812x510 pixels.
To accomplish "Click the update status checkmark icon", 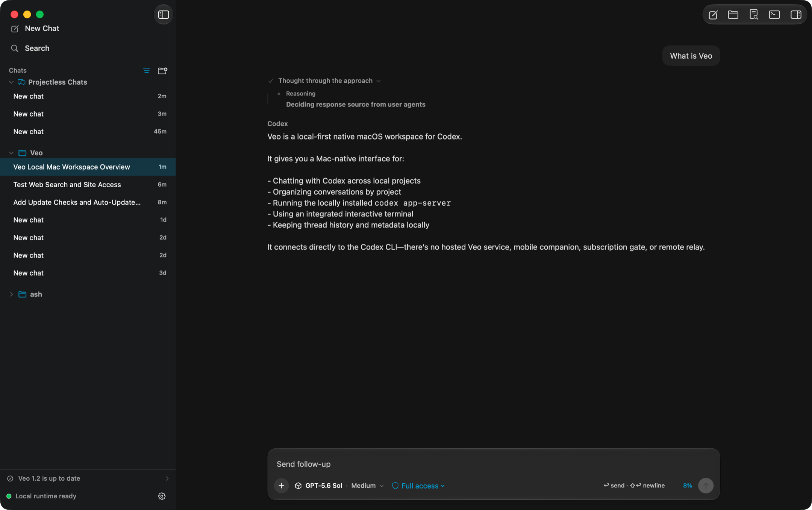I will [10, 478].
